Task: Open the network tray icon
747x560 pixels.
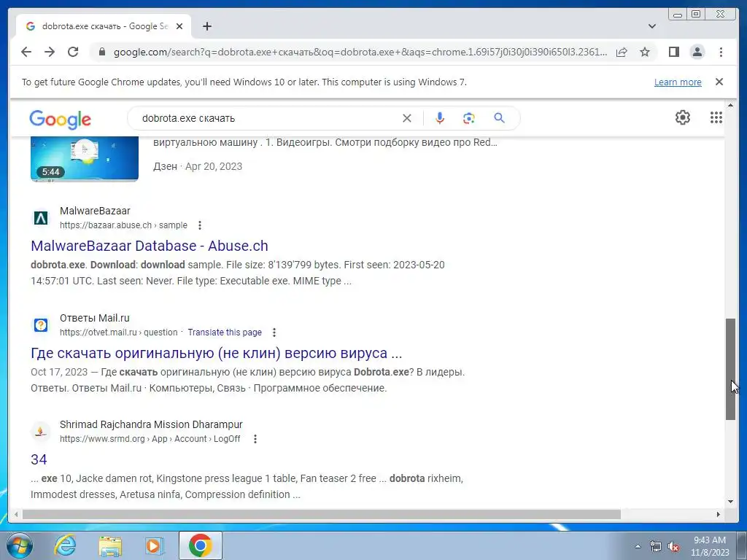Action: (656, 547)
